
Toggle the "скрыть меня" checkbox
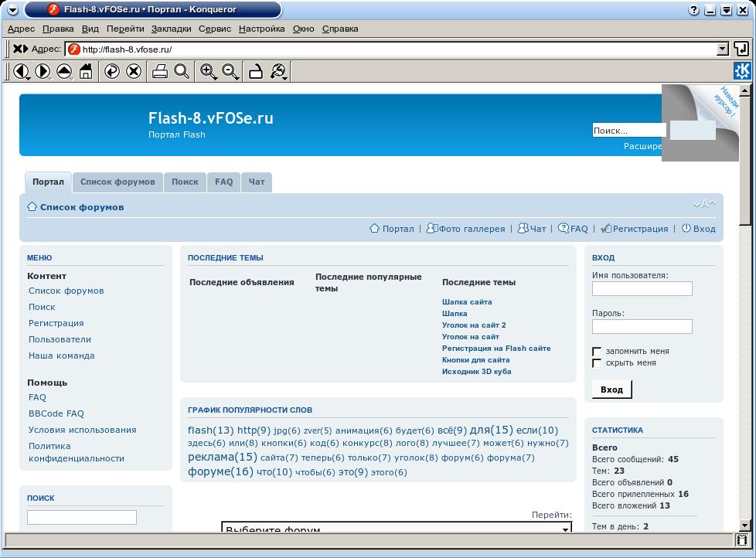tap(597, 363)
